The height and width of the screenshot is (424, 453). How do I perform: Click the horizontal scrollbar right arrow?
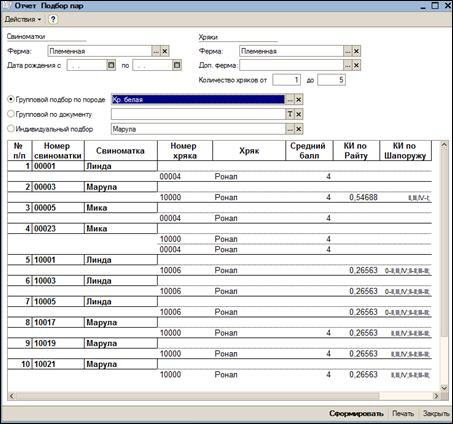436,396
